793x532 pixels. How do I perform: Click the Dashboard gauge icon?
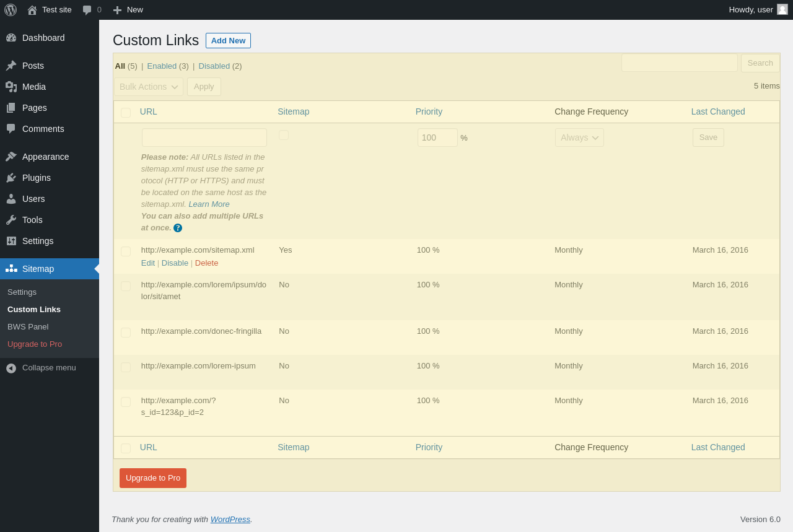(11, 38)
